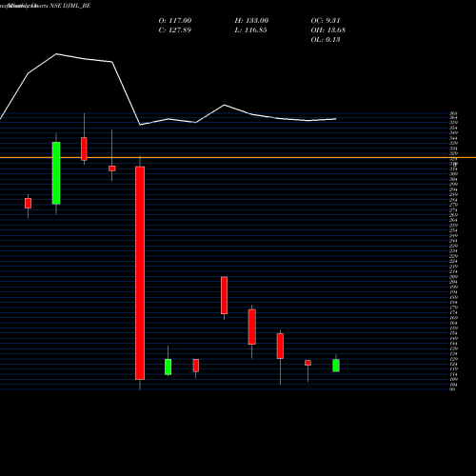Click the open price value O: 117.00
Viewport: 476px width, 476px height.
175,21
